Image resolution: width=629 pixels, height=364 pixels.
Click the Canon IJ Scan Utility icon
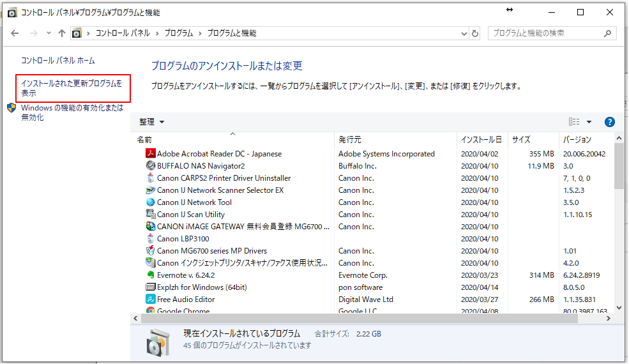[151, 214]
